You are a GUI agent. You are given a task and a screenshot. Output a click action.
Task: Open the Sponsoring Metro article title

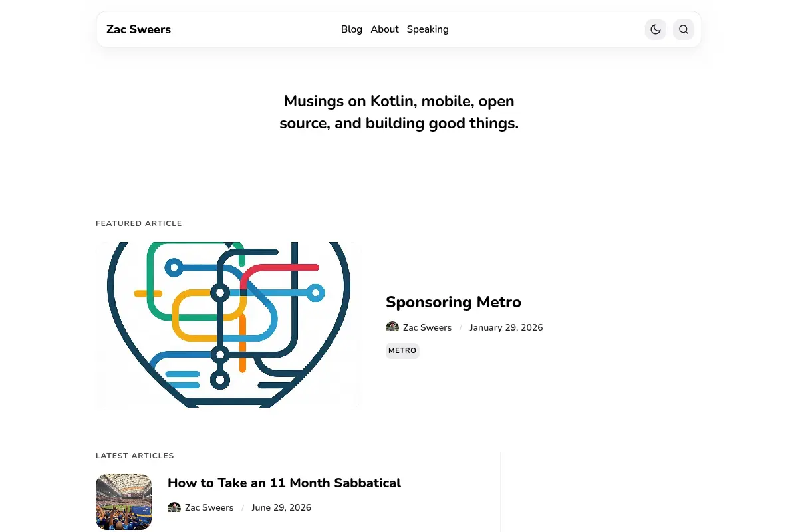pos(454,302)
